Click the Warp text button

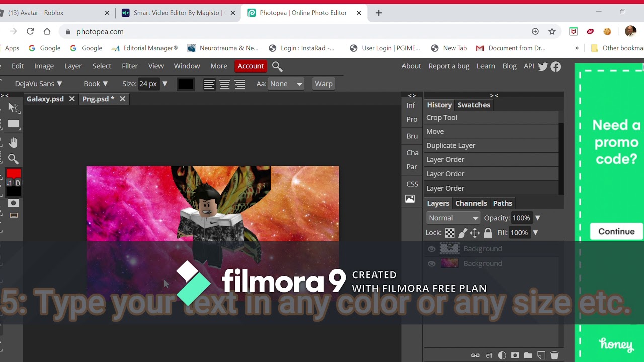[x=324, y=84]
